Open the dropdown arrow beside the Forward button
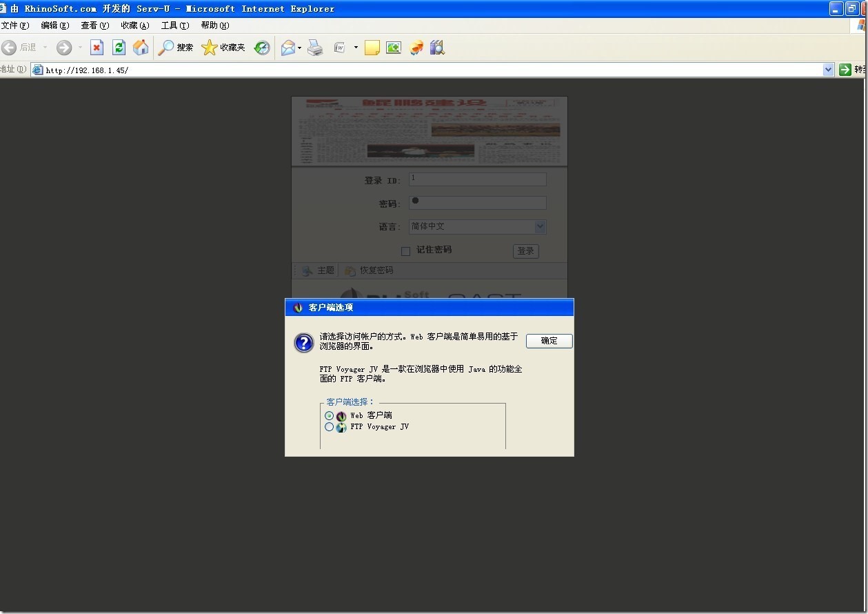The image size is (868, 614). click(x=80, y=48)
